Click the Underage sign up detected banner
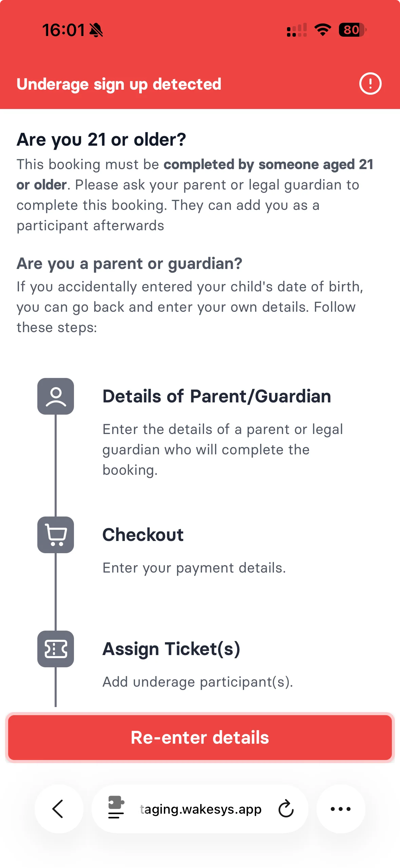This screenshot has height=868, width=400. pos(119,84)
